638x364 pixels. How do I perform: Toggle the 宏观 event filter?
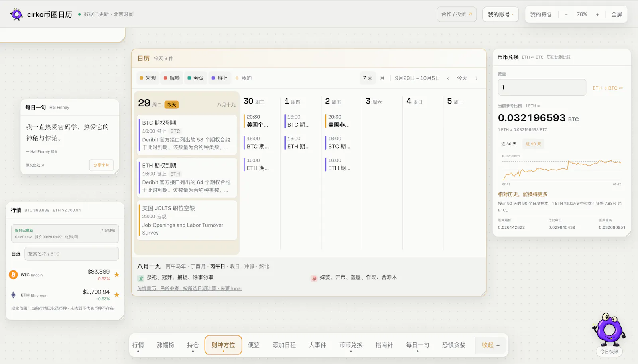click(148, 78)
